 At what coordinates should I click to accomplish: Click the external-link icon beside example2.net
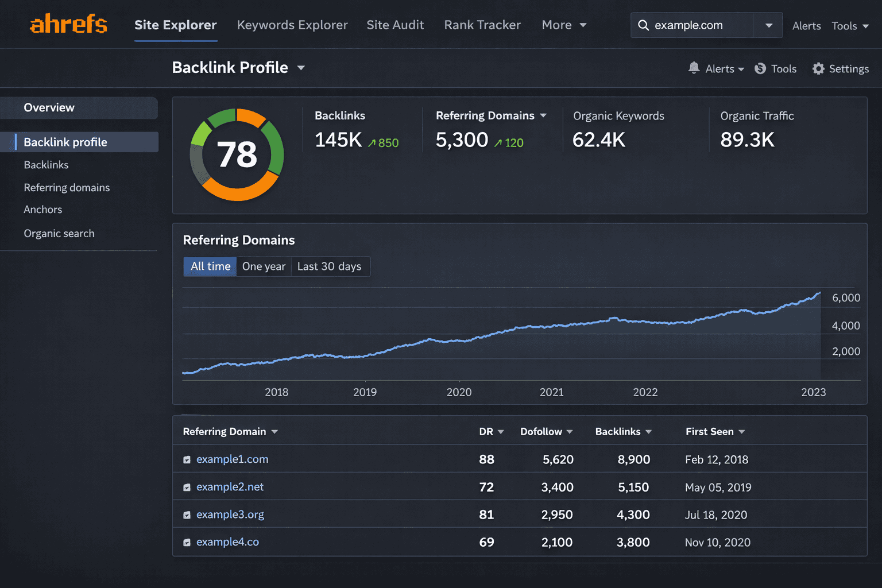click(187, 486)
